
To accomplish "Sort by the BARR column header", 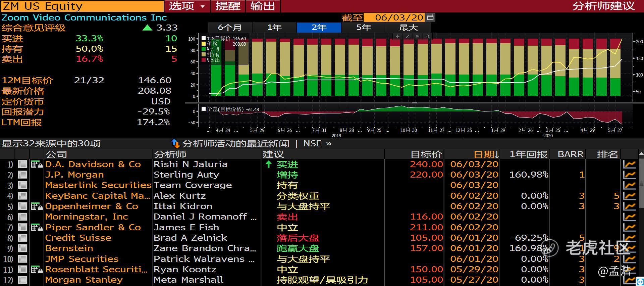I will click(571, 154).
